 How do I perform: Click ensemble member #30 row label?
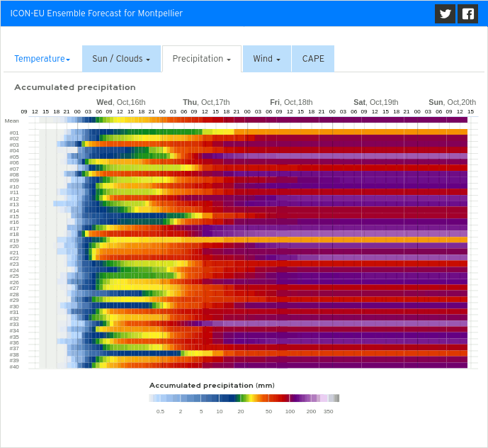(x=14, y=306)
